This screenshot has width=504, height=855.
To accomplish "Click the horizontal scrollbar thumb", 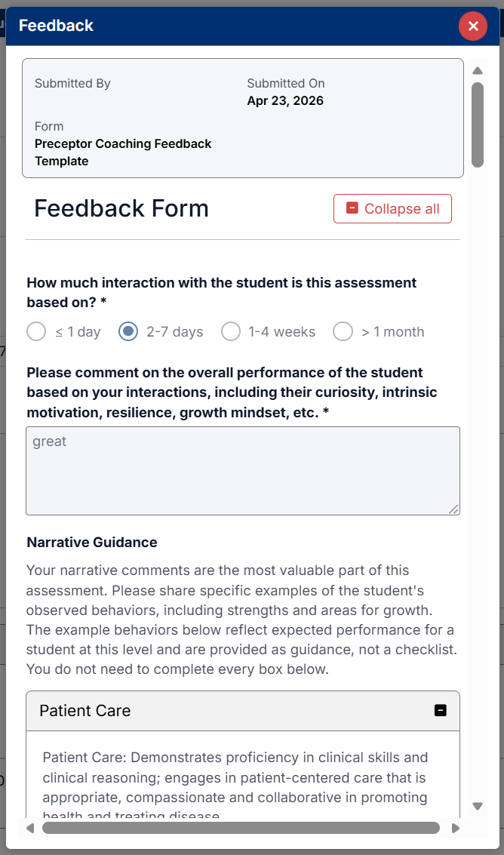I will pyautogui.click(x=241, y=828).
